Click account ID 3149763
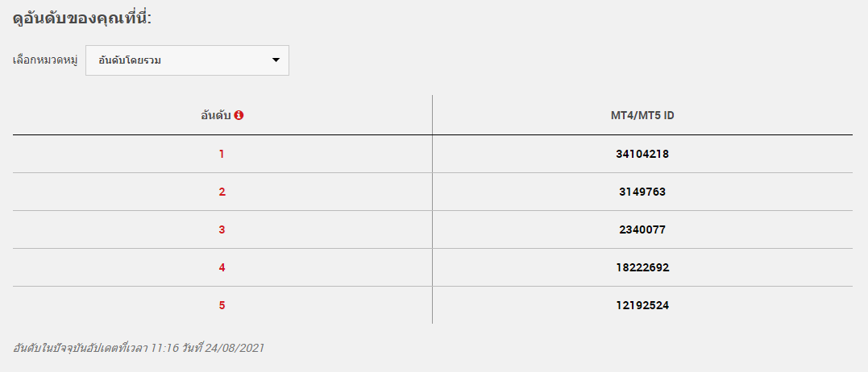 click(x=642, y=192)
